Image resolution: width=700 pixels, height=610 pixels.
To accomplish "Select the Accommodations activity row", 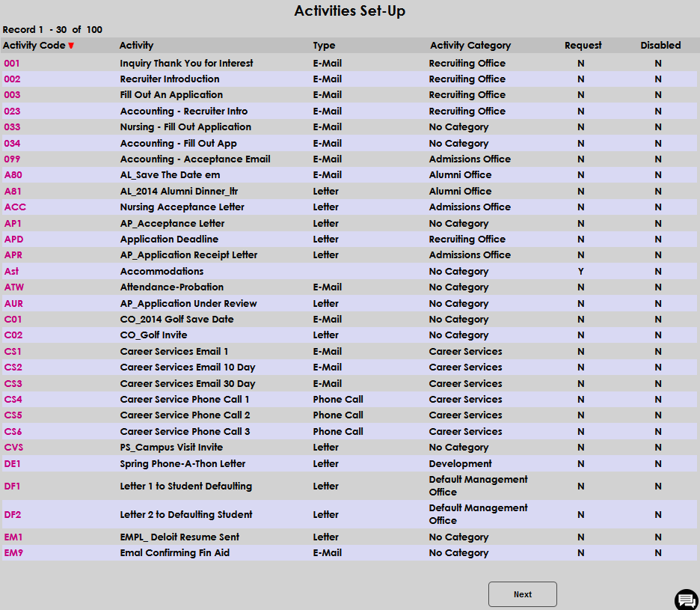I will (161, 271).
